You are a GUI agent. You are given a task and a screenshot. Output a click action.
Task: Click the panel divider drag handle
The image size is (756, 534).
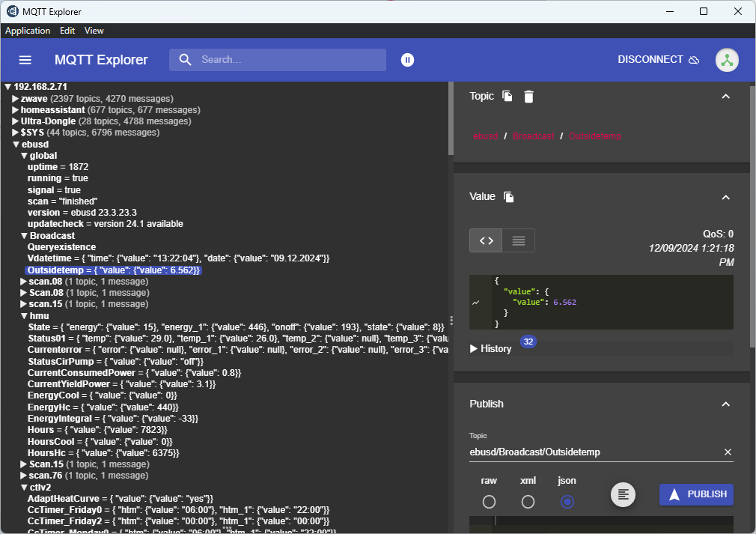[x=451, y=320]
